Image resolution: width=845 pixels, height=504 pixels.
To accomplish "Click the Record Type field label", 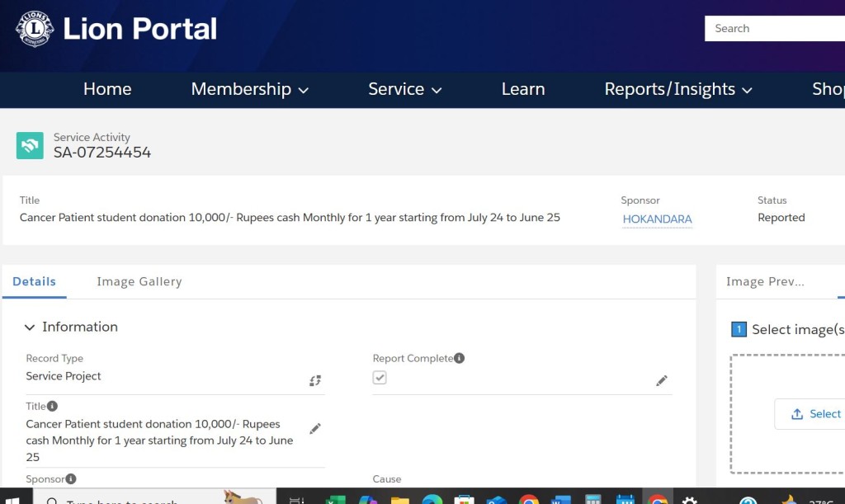I will [x=54, y=358].
